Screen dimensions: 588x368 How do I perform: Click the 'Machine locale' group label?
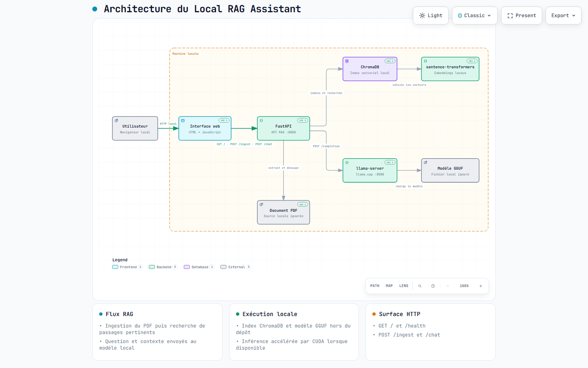185,54
